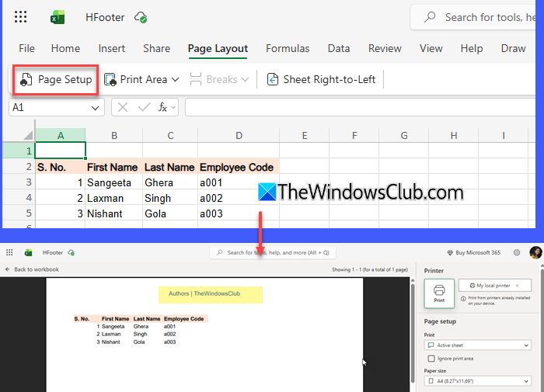Open the app launcher grid in top window

pyautogui.click(x=20, y=16)
